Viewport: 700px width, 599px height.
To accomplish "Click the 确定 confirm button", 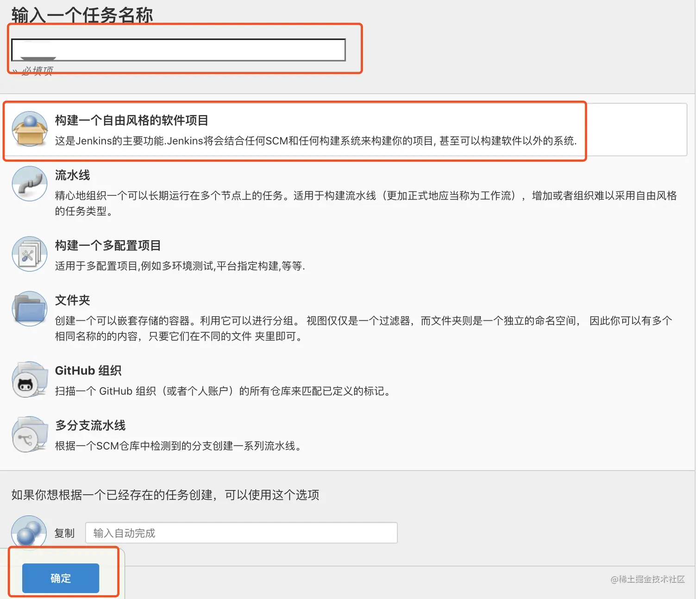I will (61, 578).
